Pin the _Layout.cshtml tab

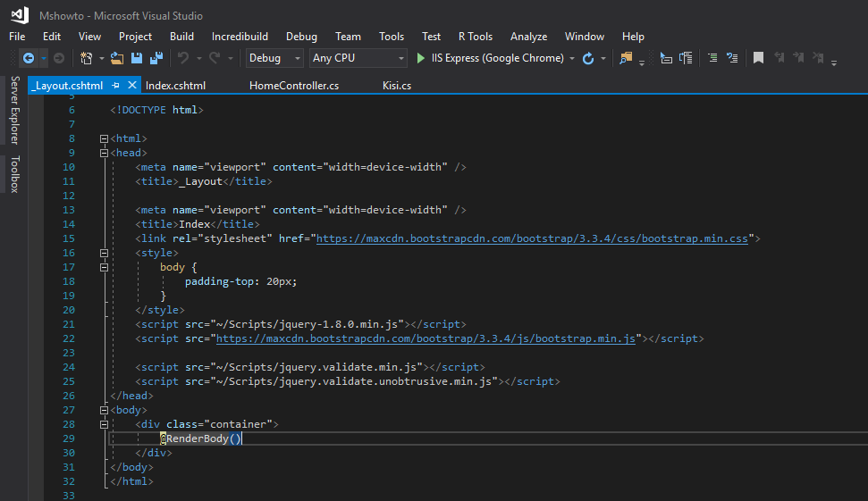click(x=115, y=86)
